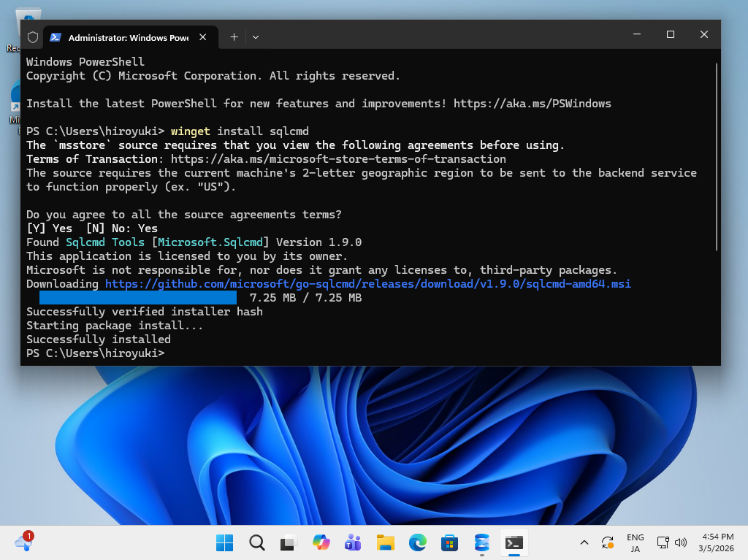Show hidden system tray icons
Screen dimensions: 748x560
584,542
